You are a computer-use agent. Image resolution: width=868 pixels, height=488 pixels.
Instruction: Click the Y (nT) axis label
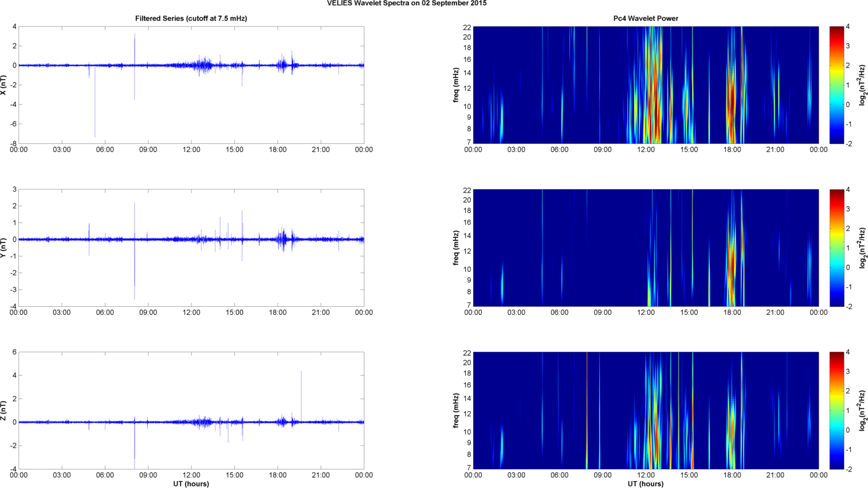click(4, 248)
